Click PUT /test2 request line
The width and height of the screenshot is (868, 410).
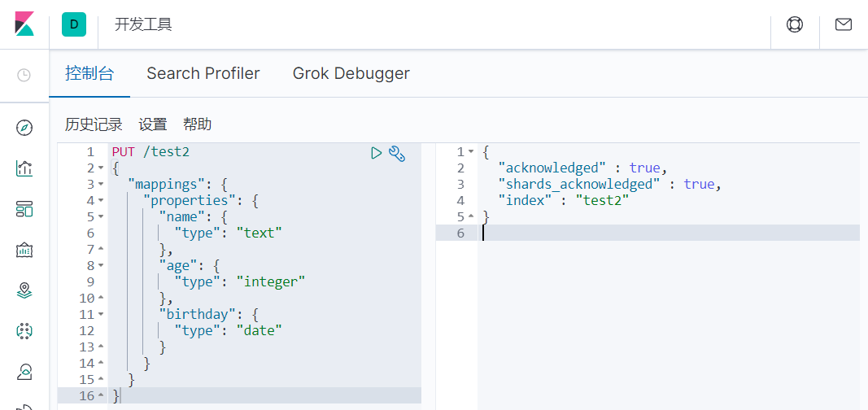(x=150, y=151)
